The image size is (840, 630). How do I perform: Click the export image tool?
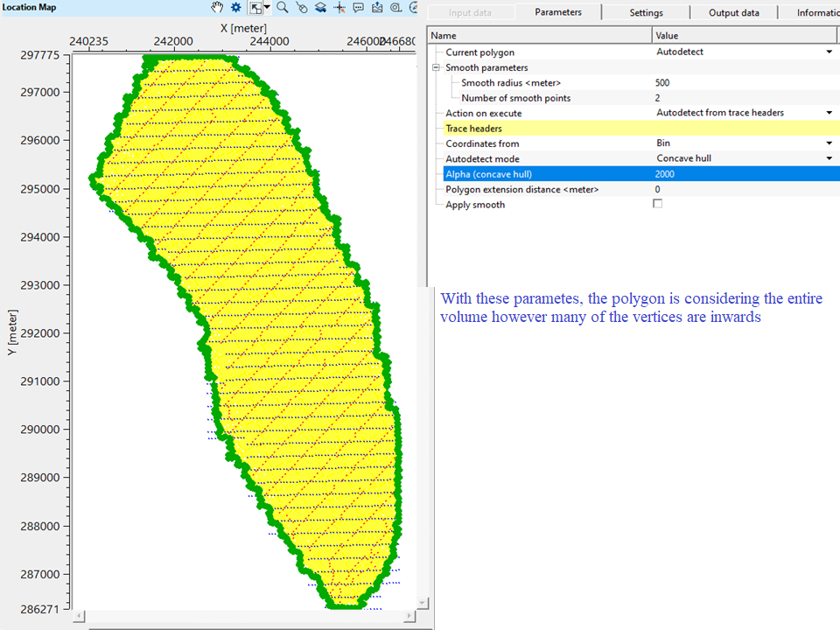376,8
